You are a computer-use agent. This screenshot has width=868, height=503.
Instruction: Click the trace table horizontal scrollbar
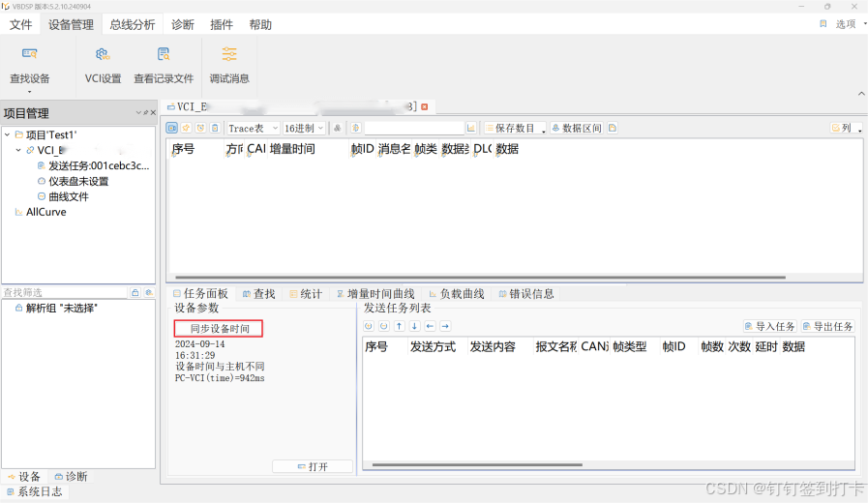(x=481, y=278)
